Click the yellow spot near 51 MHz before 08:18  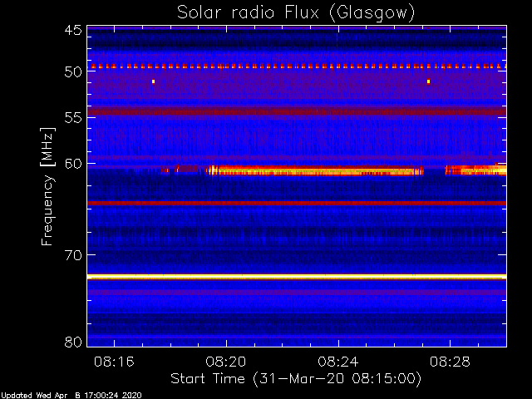pyautogui.click(x=153, y=81)
